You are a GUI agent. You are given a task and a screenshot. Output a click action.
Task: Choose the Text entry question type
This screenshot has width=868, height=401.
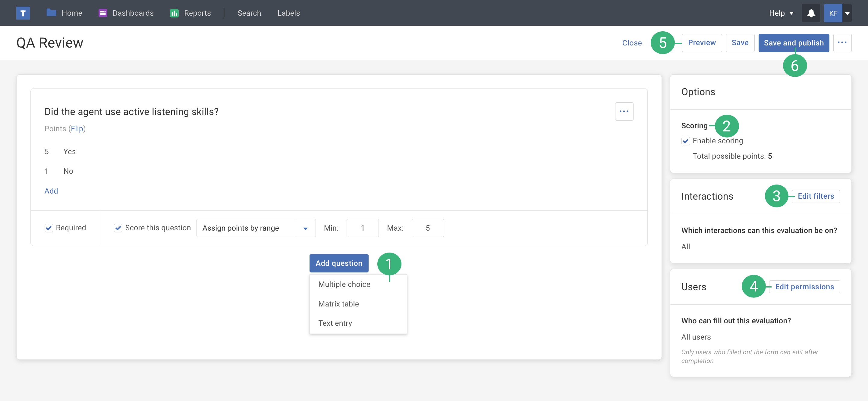tap(335, 323)
